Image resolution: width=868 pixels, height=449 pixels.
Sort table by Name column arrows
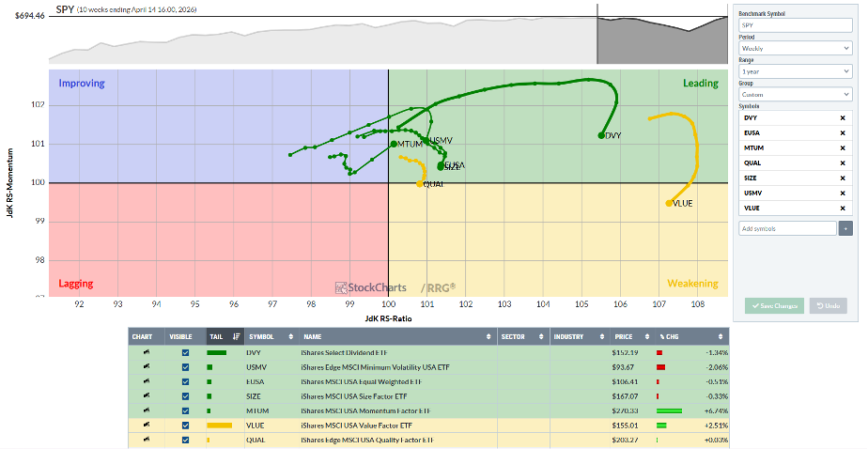[x=488, y=336]
